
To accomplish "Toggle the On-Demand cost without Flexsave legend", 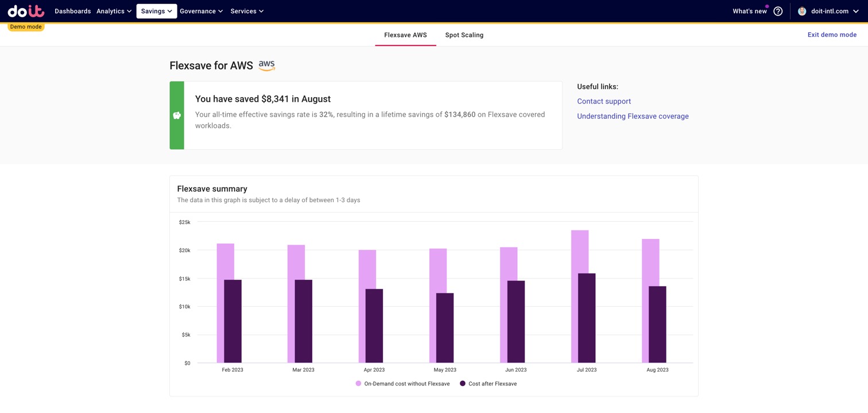I will click(x=406, y=384).
